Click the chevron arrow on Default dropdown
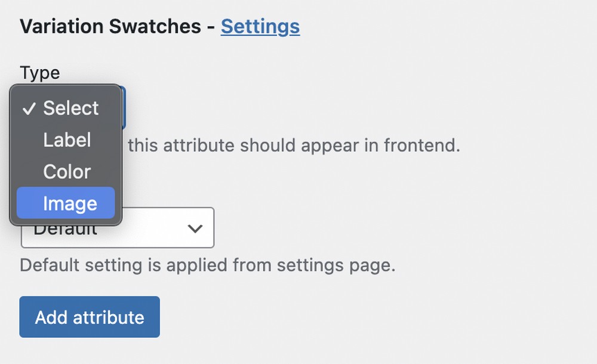The image size is (597, 364). [195, 229]
